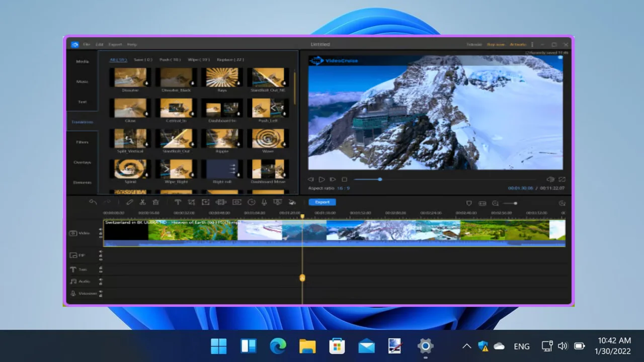Switch to the Elements sidebar tab

coord(82,183)
